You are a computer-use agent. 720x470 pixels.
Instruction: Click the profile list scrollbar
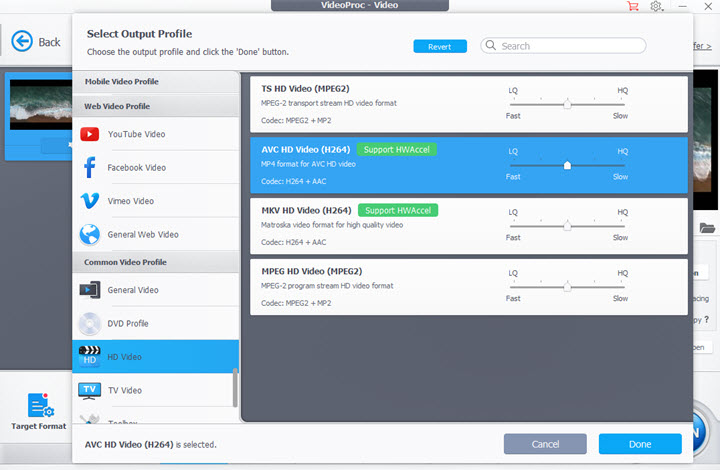coord(235,387)
